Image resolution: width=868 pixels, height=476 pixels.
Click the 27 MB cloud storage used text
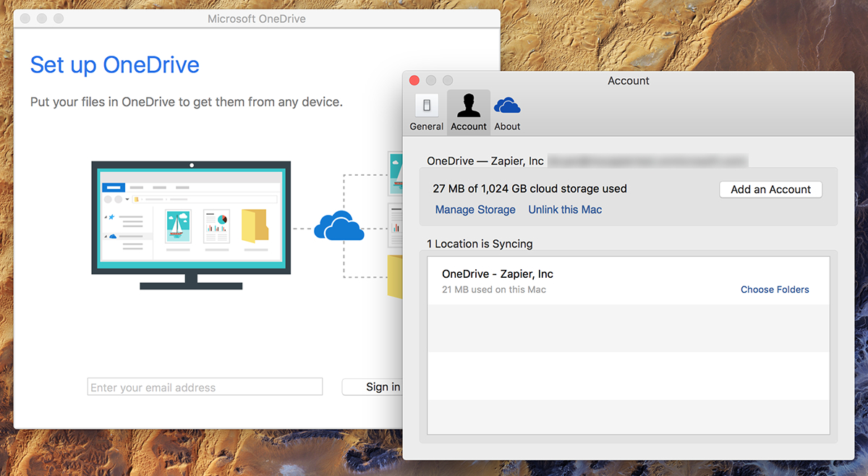pyautogui.click(x=529, y=189)
